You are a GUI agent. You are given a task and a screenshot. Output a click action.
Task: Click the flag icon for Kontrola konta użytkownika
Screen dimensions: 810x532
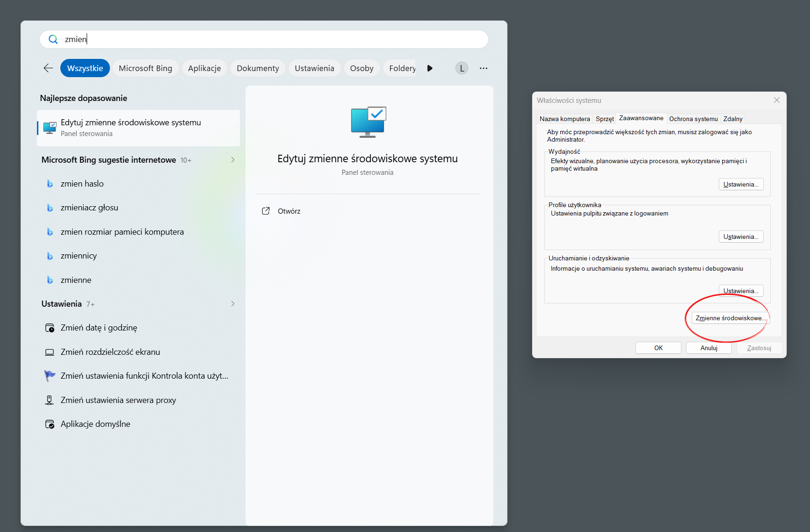[x=50, y=376]
